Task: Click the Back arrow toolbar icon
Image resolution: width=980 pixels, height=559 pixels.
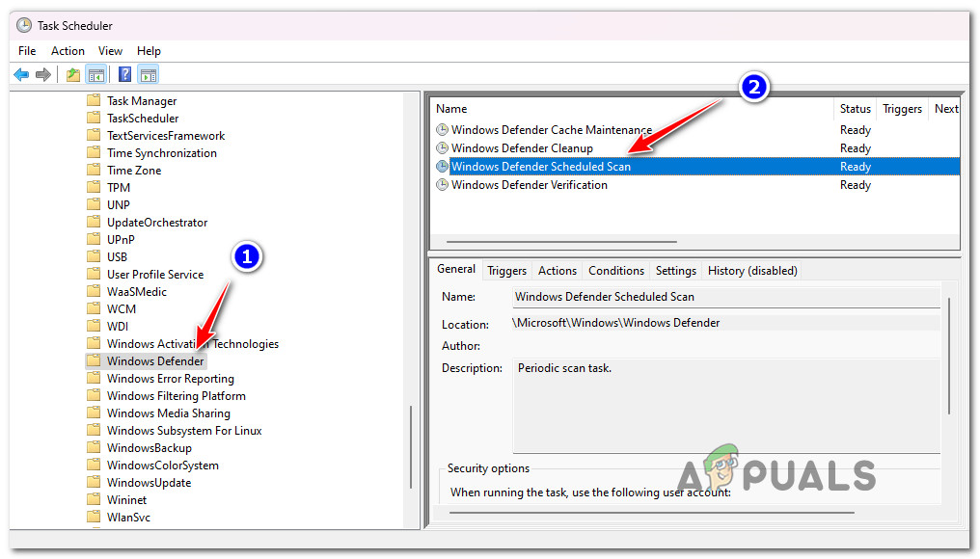Action: [21, 75]
